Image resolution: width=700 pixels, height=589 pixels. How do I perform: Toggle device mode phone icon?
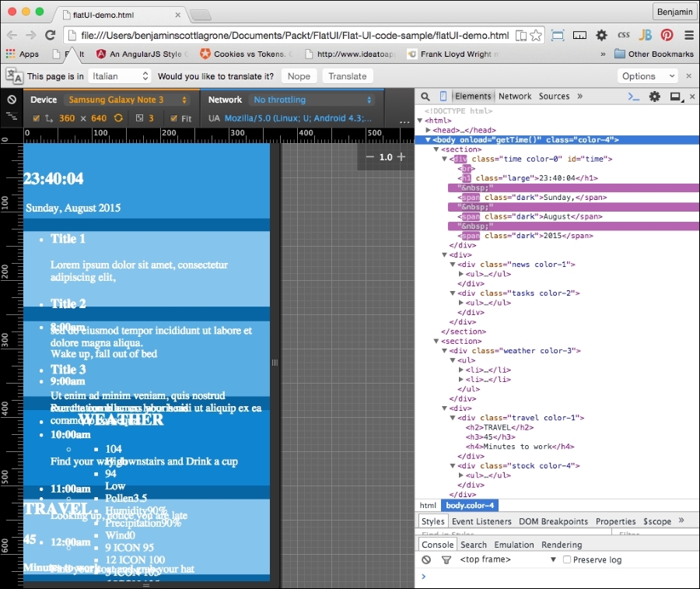click(x=443, y=96)
